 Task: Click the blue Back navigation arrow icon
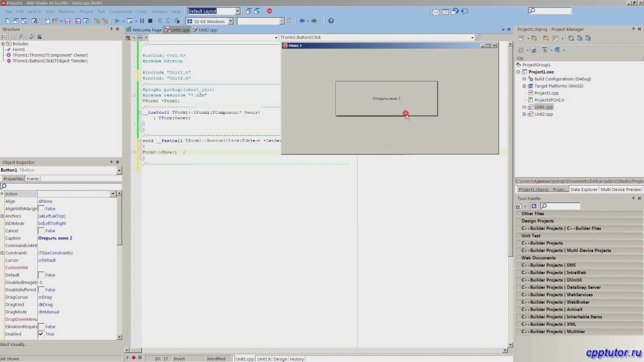pos(302,21)
